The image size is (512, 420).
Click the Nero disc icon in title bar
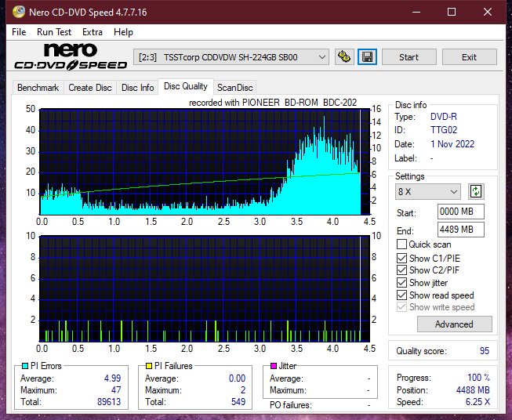19,12
